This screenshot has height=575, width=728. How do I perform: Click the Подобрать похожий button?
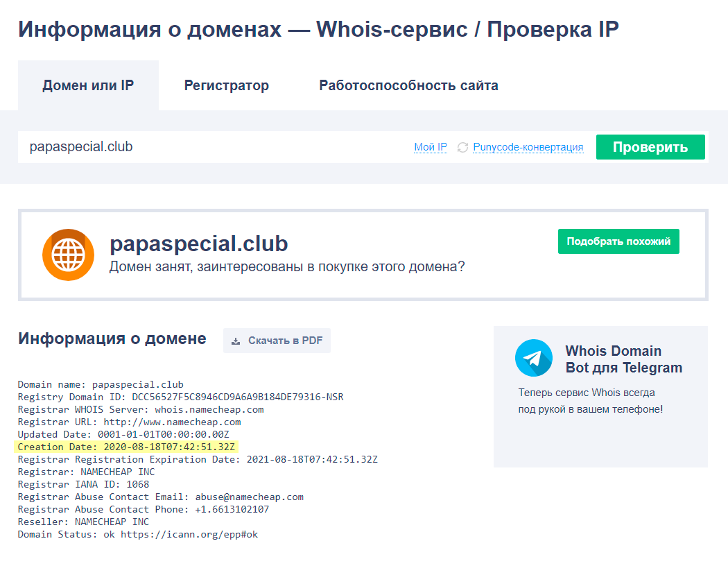(618, 241)
